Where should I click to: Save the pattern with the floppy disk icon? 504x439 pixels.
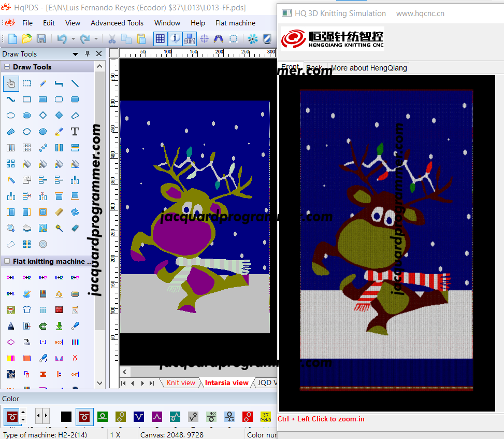click(x=41, y=39)
